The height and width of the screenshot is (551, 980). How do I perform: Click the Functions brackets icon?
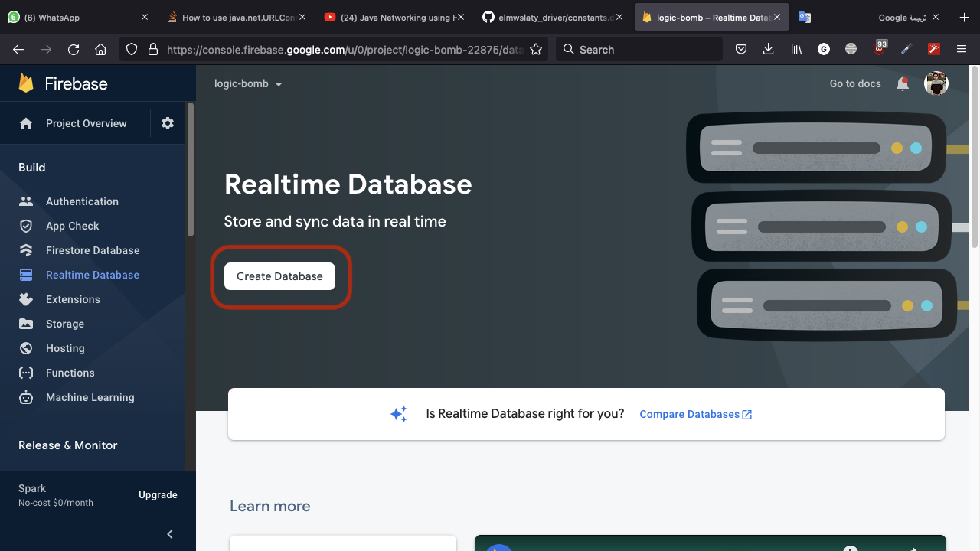26,373
